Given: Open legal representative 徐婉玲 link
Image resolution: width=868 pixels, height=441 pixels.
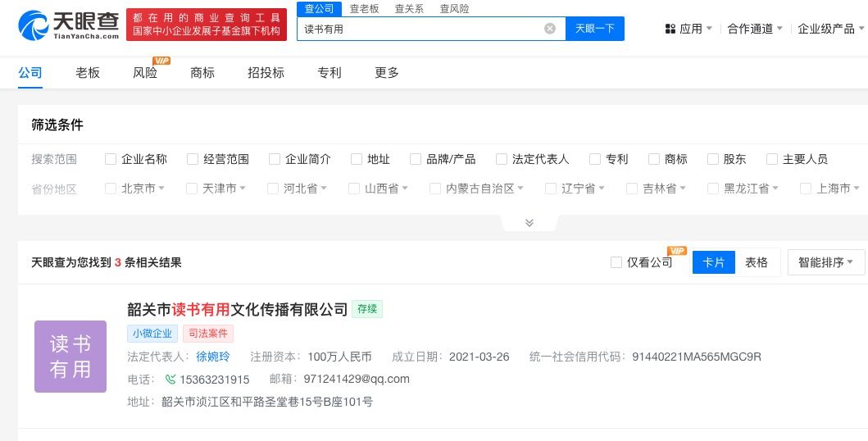Looking at the screenshot, I should pyautogui.click(x=212, y=357).
